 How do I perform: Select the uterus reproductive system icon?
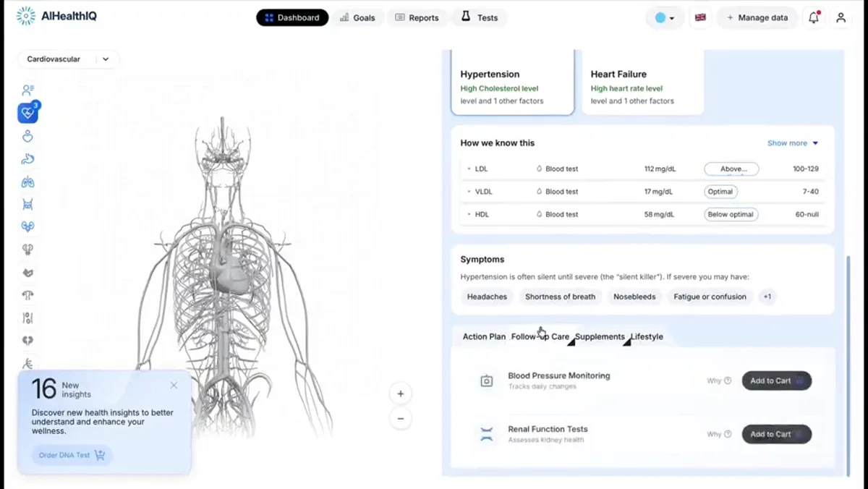pyautogui.click(x=28, y=295)
